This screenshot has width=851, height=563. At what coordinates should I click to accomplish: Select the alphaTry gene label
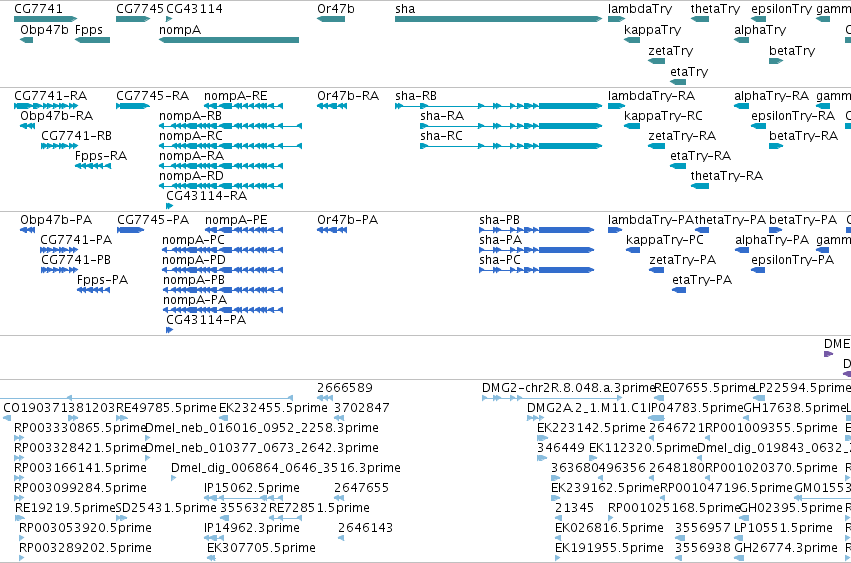click(759, 29)
